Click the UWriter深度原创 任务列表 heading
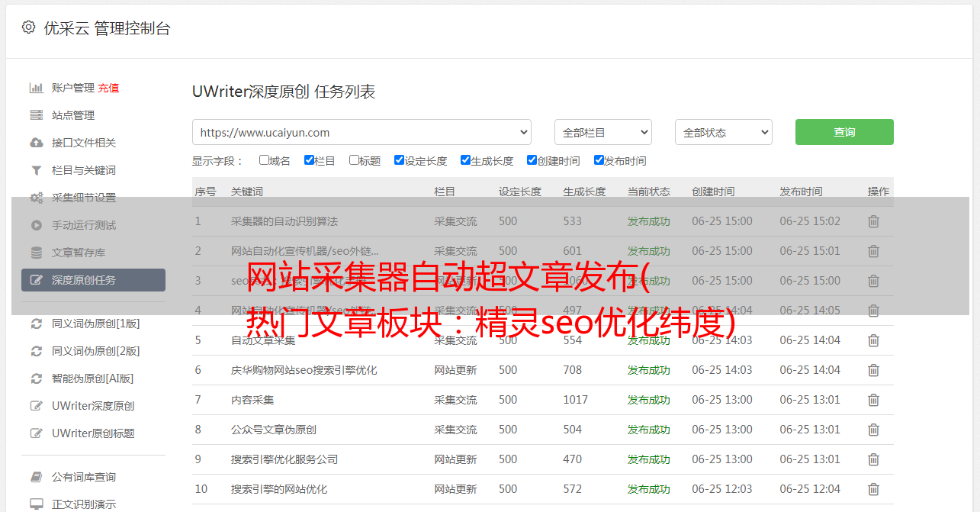The width and height of the screenshot is (980, 512). coord(284,92)
